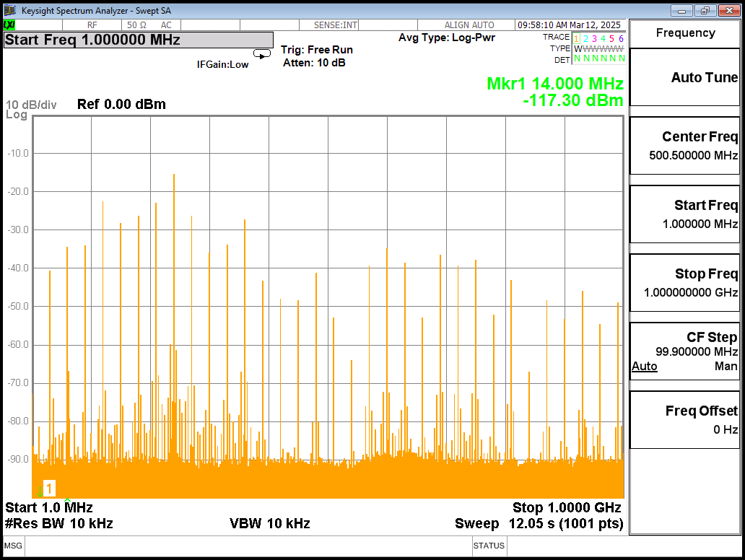Click the Start Freq 1.000000 MHz entry field
Screen dimensions: 745x560
[139, 40]
